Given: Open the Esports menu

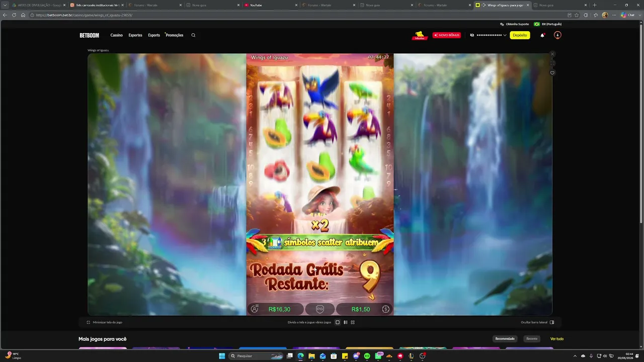Looking at the screenshot, I should 154,35.
